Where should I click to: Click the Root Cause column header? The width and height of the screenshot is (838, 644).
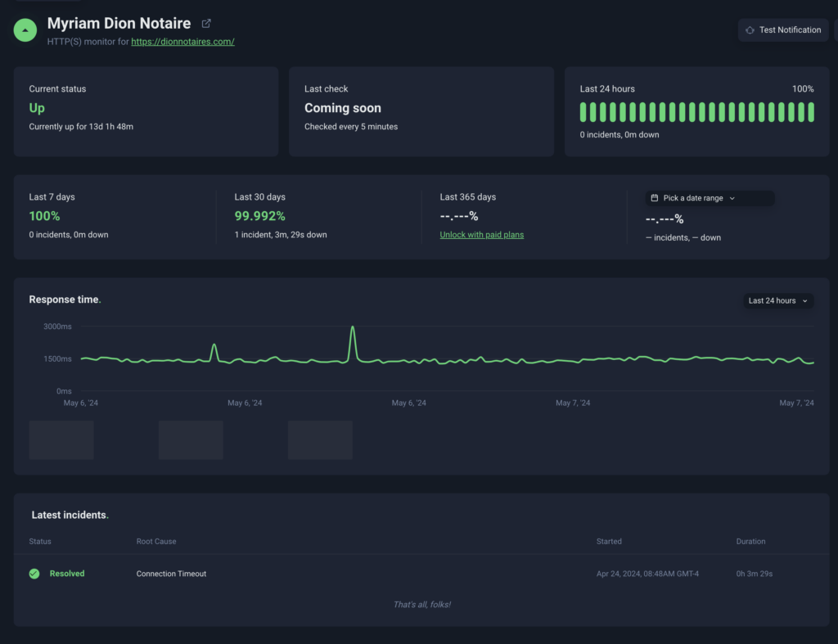pyautogui.click(x=155, y=542)
